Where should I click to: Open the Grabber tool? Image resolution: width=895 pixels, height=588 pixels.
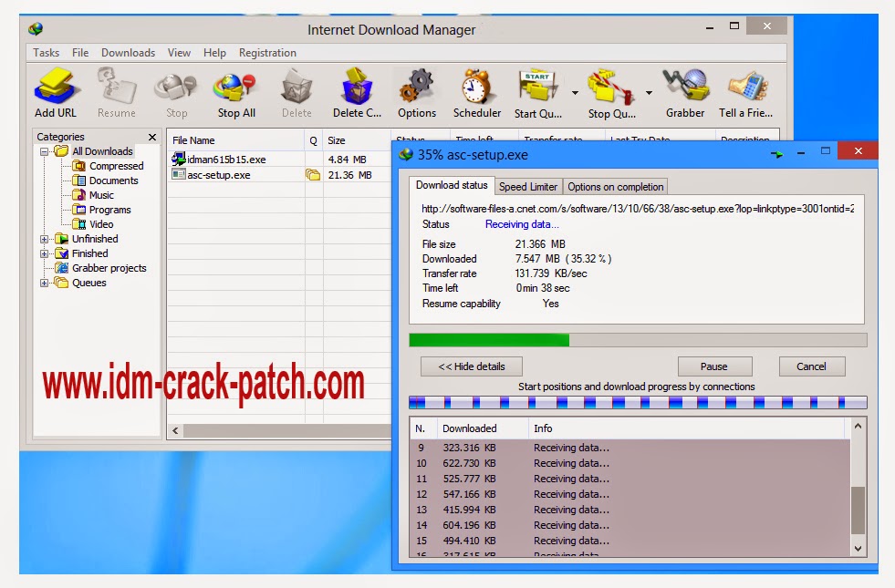pos(685,93)
